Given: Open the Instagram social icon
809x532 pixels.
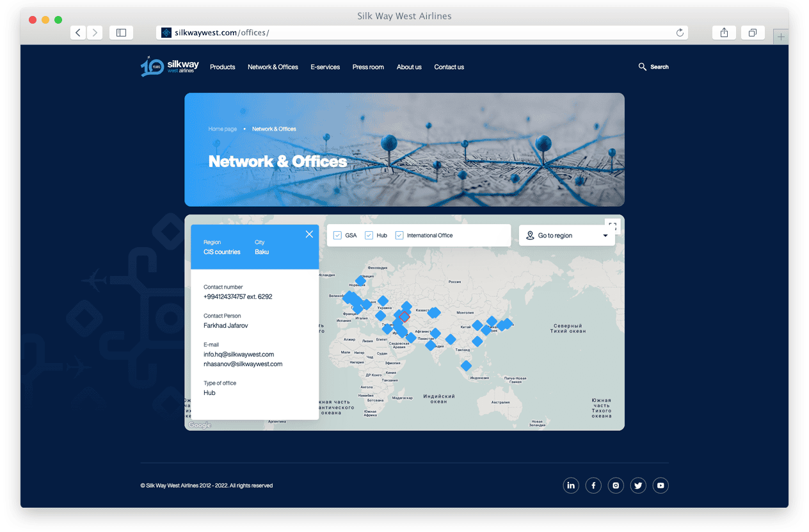Looking at the screenshot, I should coord(616,485).
